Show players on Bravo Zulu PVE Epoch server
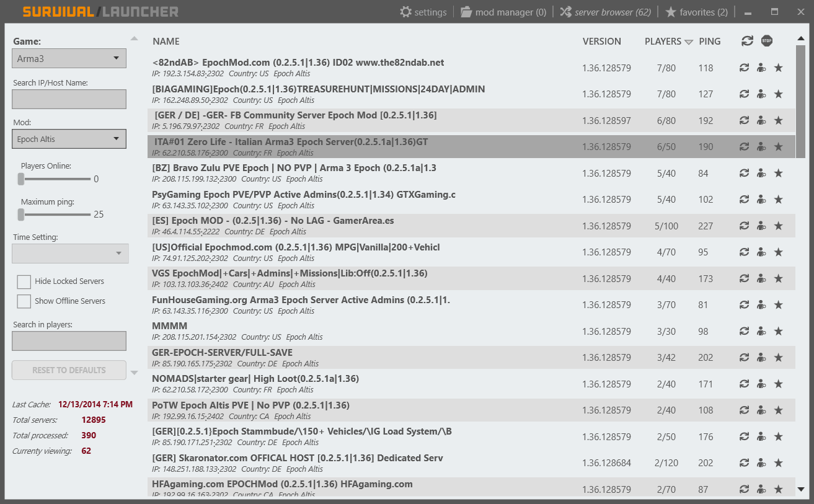Screen dimensions: 814x504 (761, 173)
